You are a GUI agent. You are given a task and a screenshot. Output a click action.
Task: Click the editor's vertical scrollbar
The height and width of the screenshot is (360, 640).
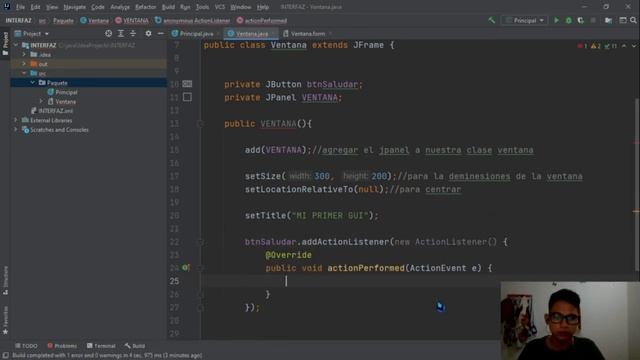pos(637,184)
